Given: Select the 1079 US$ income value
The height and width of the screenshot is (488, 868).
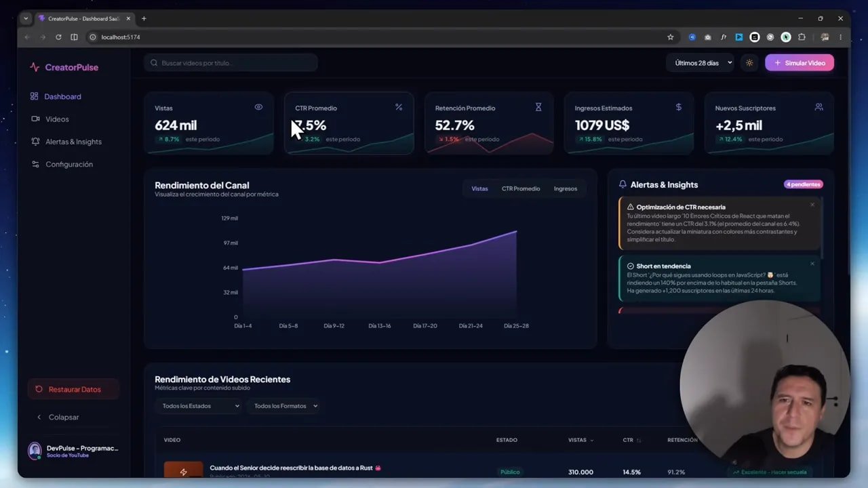Looking at the screenshot, I should pyautogui.click(x=602, y=125).
